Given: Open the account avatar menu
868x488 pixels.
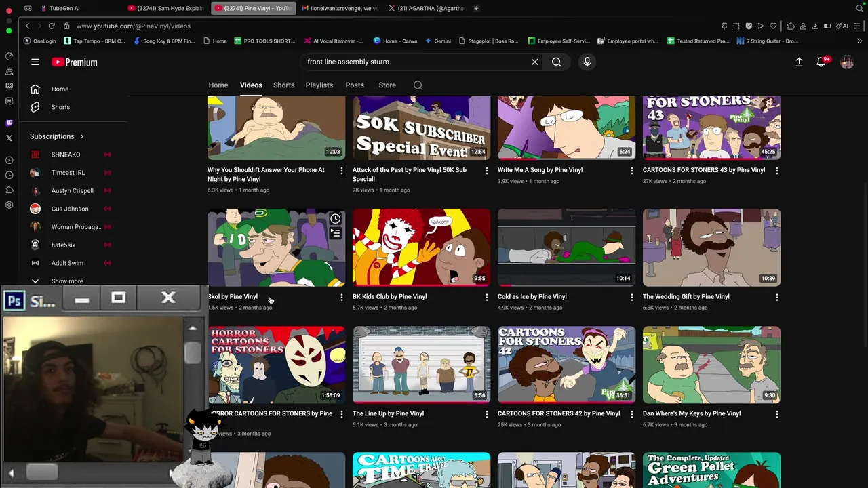Looking at the screenshot, I should 847,62.
